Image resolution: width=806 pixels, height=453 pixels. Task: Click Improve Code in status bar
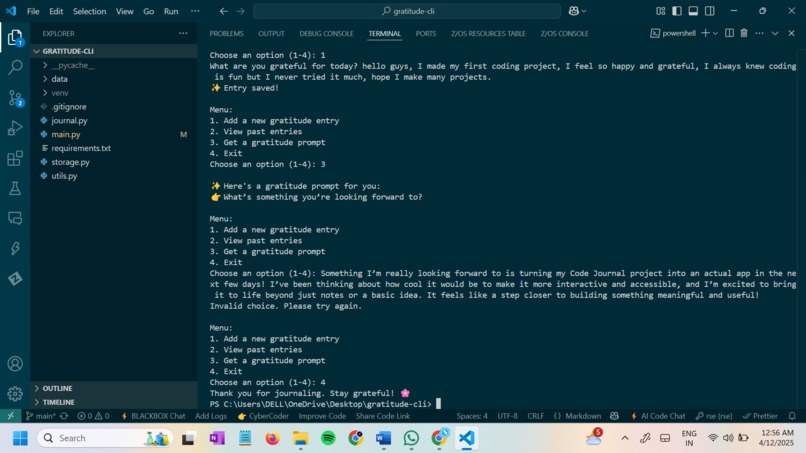[x=322, y=416]
